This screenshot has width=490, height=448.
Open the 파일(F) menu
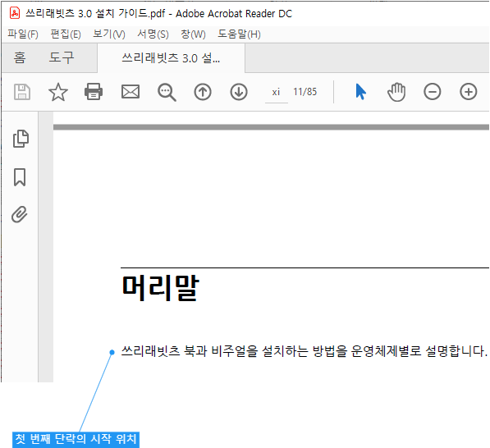click(x=23, y=34)
